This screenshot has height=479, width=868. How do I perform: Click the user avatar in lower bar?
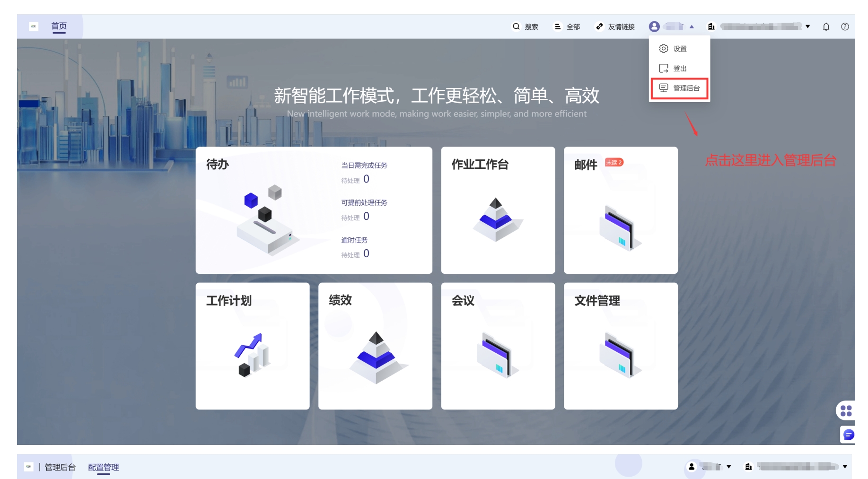click(692, 467)
